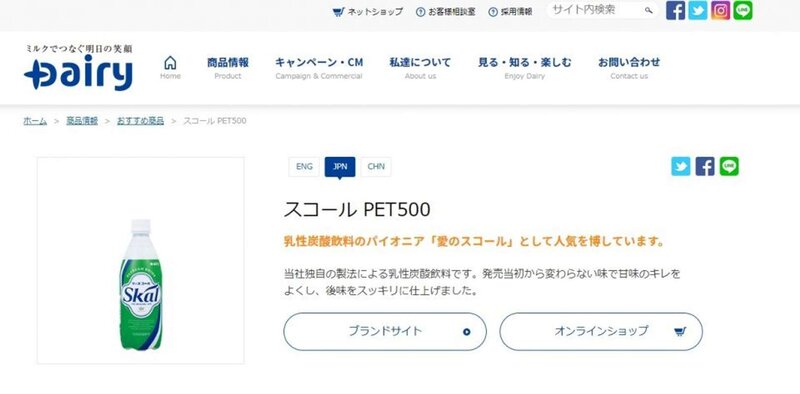Click the search magnifier icon

(648, 10)
